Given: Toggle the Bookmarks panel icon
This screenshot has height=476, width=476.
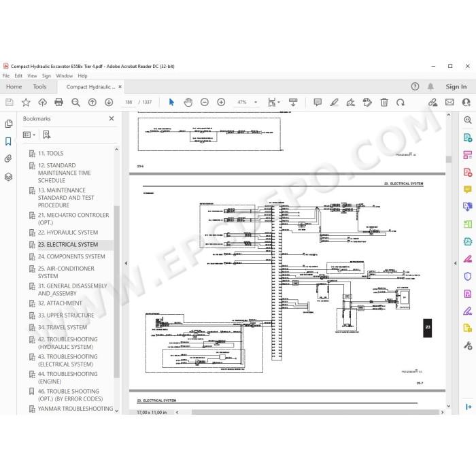Looking at the screenshot, I should pyautogui.click(x=8, y=141).
